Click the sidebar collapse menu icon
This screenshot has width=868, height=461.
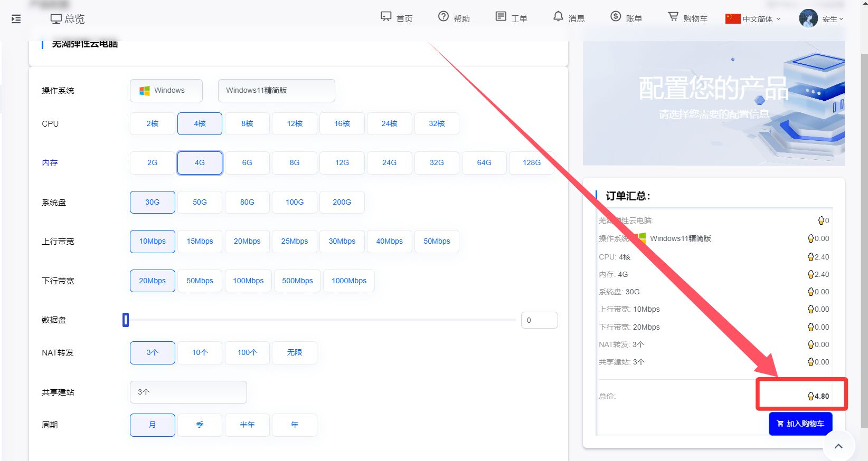point(16,19)
